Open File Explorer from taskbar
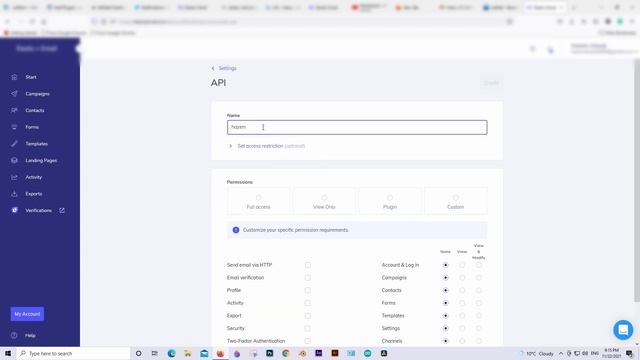The height and width of the screenshot is (360, 640). click(188, 353)
